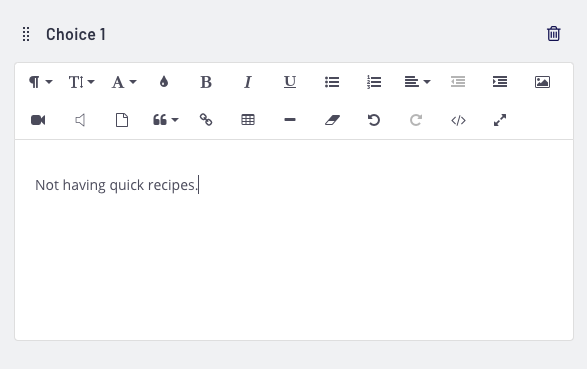Click the indent increase-indent icon
Image resolution: width=587 pixels, height=369 pixels.
click(500, 82)
